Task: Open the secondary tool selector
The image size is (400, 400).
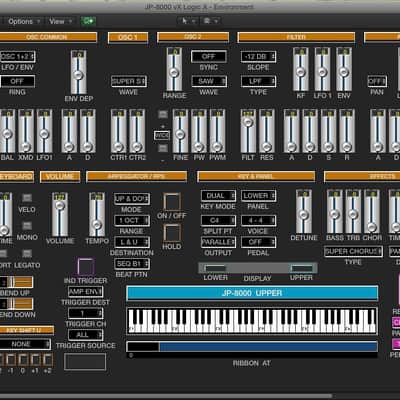Action: point(210,21)
